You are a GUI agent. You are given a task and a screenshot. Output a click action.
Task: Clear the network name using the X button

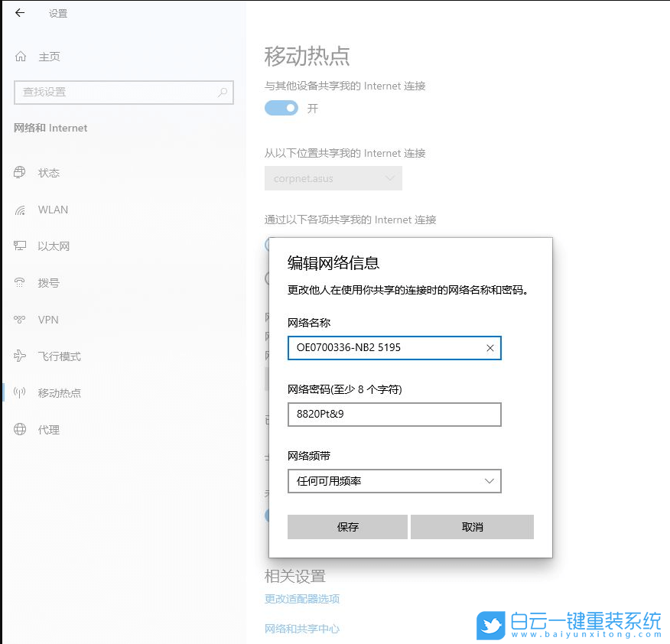point(490,348)
